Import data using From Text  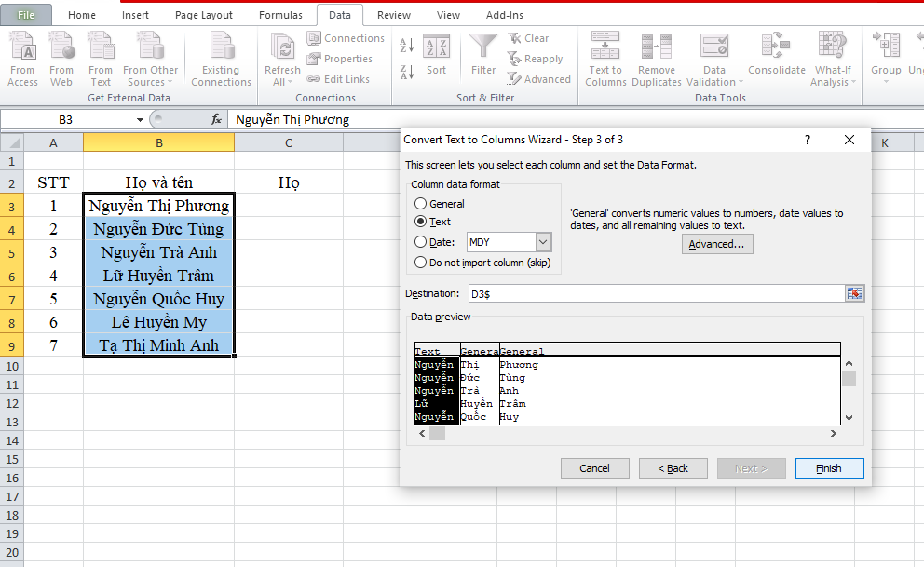[101, 59]
